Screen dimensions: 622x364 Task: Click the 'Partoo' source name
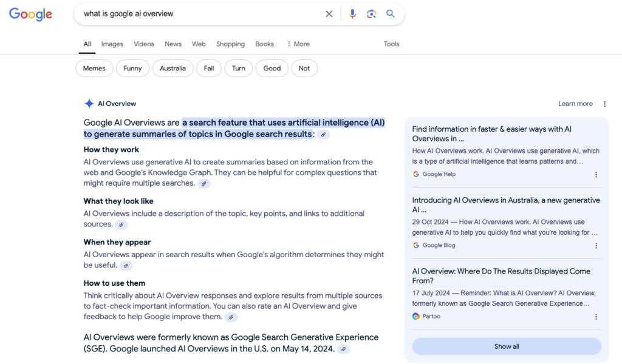tap(431, 317)
